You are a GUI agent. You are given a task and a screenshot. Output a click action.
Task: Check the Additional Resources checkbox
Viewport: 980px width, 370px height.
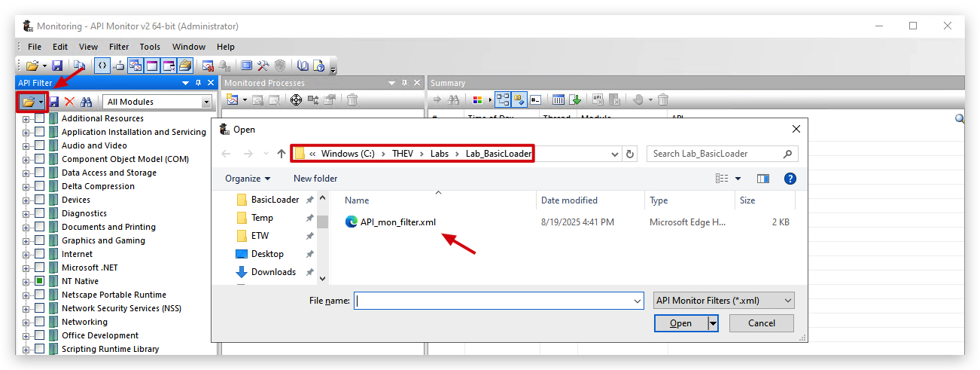pos(39,118)
